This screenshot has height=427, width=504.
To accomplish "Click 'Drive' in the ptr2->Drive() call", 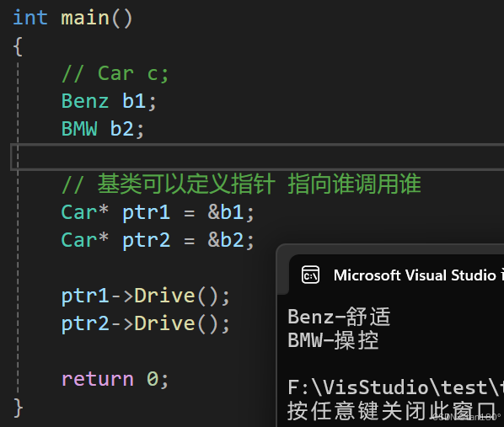I will click(164, 323).
